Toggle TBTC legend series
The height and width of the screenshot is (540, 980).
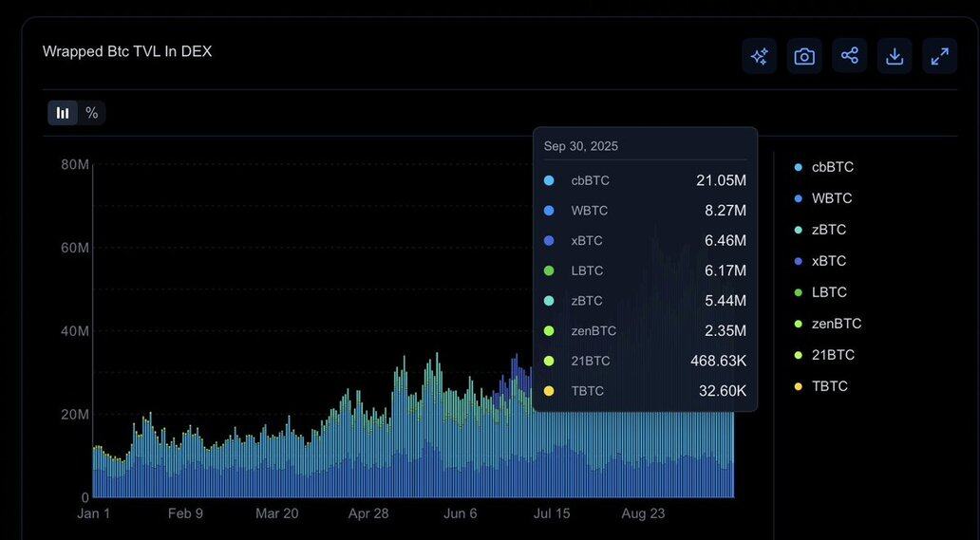pyautogui.click(x=829, y=386)
